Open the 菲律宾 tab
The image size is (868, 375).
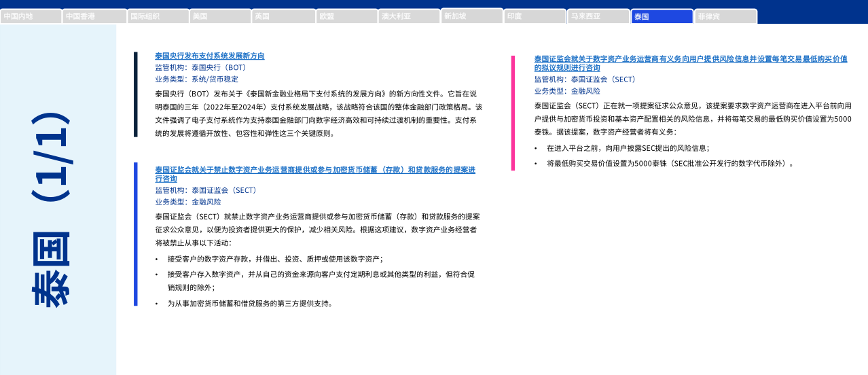(725, 16)
